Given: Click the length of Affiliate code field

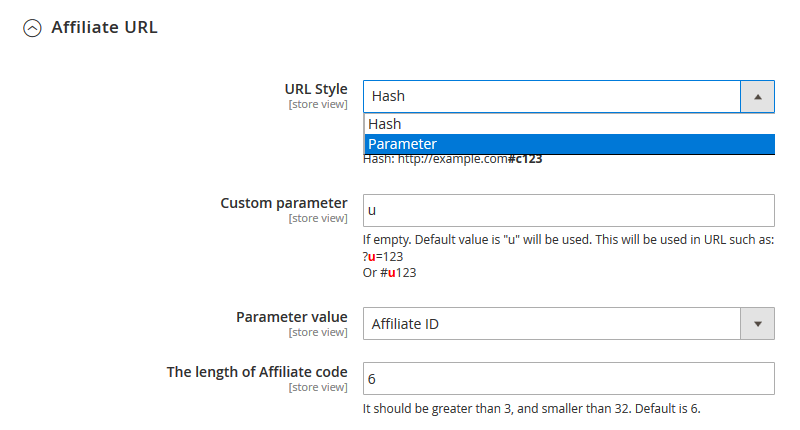Looking at the screenshot, I should pyautogui.click(x=569, y=379).
